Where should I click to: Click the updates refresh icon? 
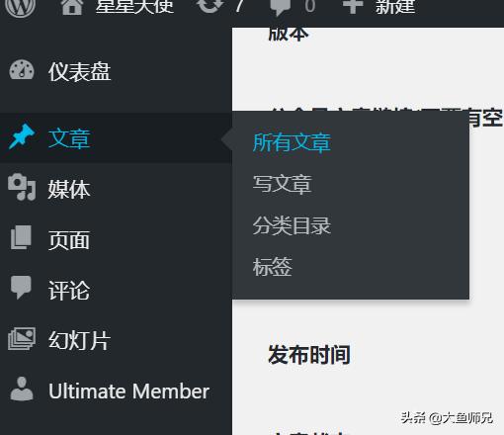click(x=210, y=6)
